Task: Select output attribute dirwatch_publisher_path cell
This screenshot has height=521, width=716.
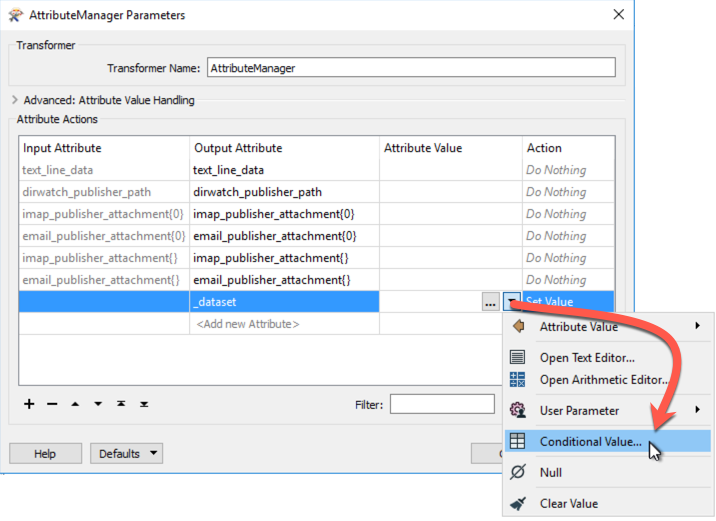Action: click(x=284, y=192)
